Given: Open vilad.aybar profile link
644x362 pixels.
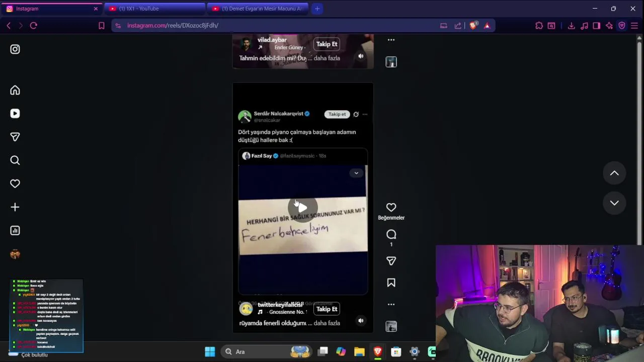Looking at the screenshot, I should pos(272,40).
